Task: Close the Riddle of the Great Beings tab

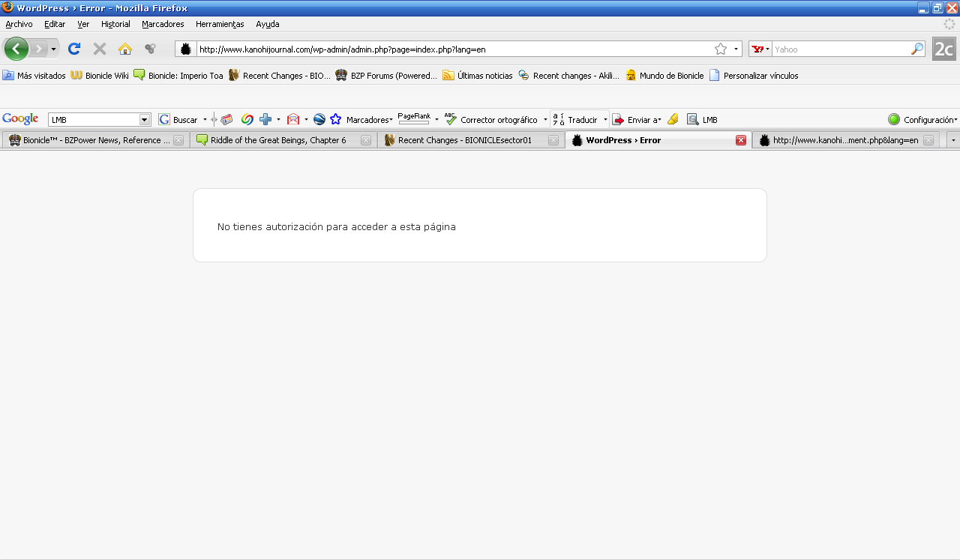Action: [366, 140]
